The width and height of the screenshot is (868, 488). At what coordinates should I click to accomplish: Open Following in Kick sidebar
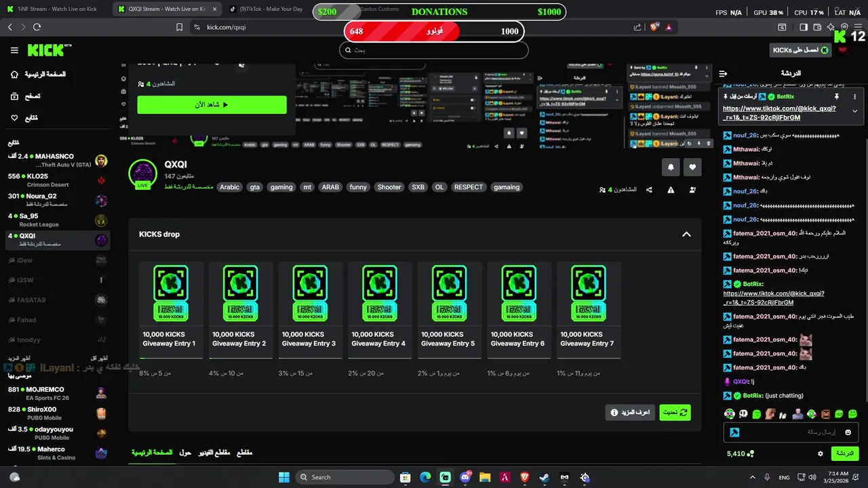point(24,118)
